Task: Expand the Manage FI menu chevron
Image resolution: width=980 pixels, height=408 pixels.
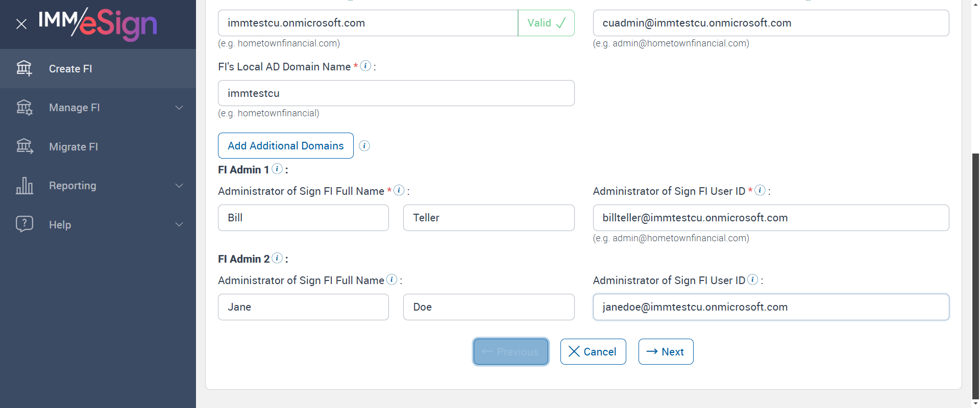Action: 179,108
